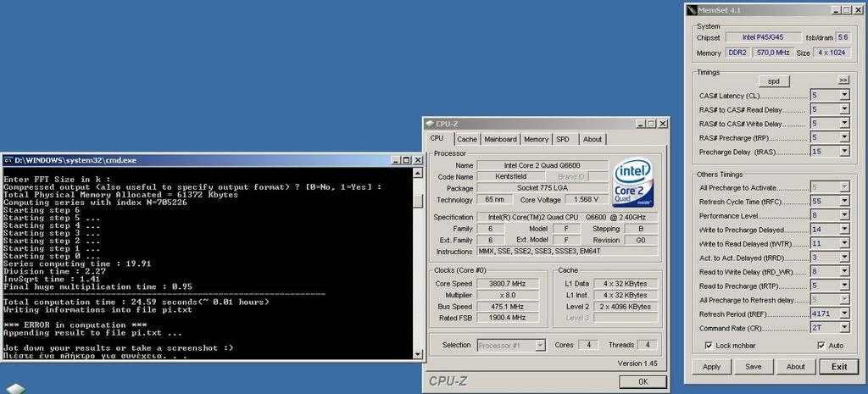Open the Processor #1 selection dropdown
This screenshot has width=868, height=394.
540,346
